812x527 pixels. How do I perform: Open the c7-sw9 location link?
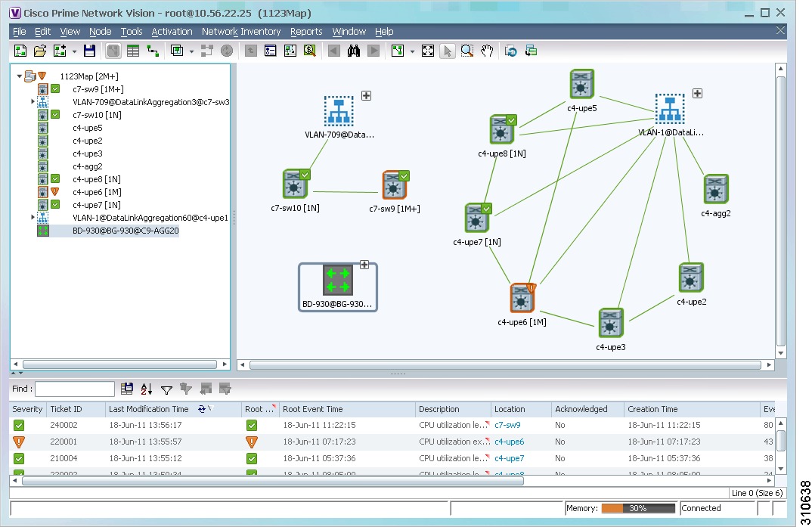coord(507,425)
